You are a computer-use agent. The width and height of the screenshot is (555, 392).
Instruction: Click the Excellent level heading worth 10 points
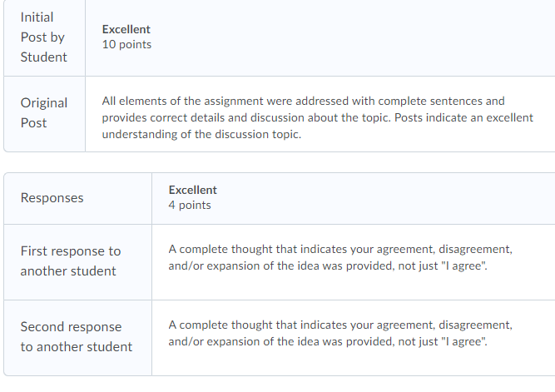pyautogui.click(x=126, y=29)
